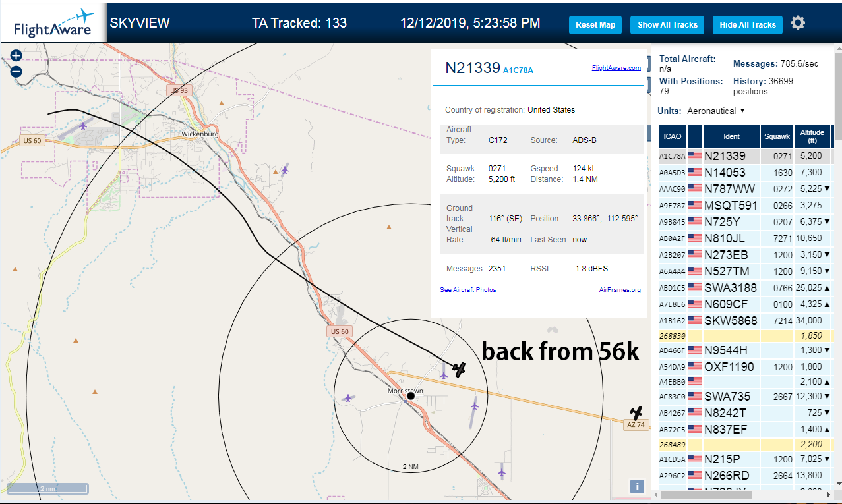
Task: Select OXF1190 row in aircraft table
Action: tap(745, 367)
